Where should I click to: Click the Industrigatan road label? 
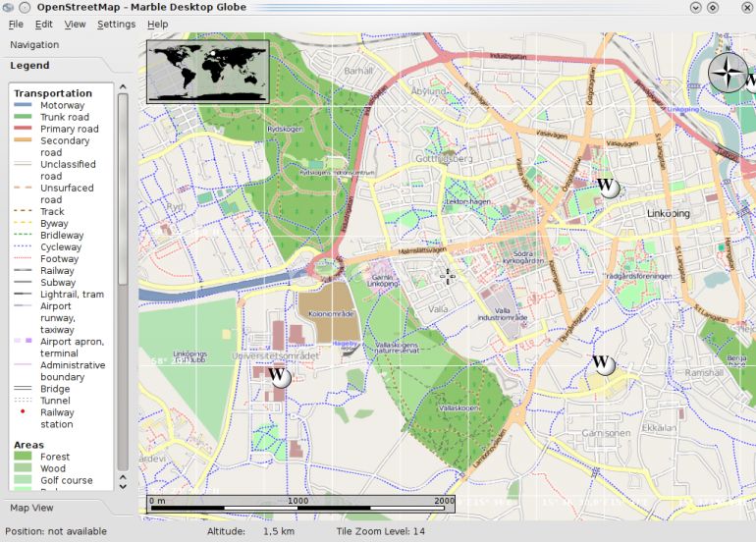click(x=509, y=56)
